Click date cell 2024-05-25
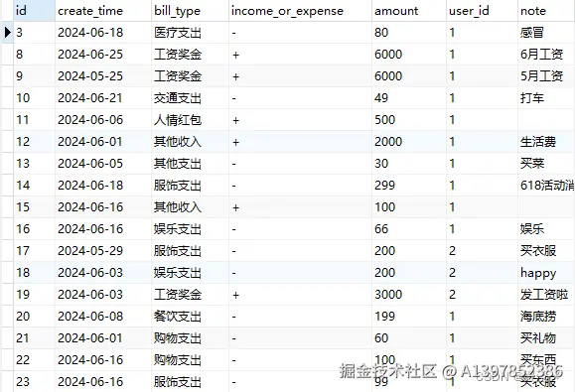Screen dimensions: 575x392 click(x=103, y=76)
